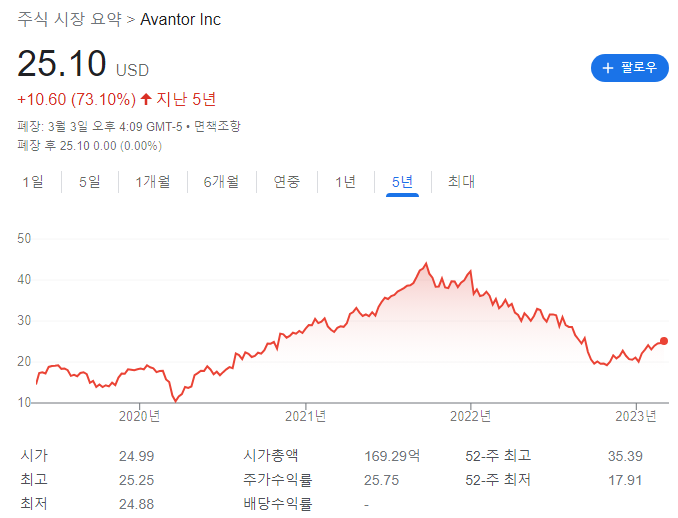Image resolution: width=678 pixels, height=518 pixels.
Task: Click the USD currency label
Action: [132, 70]
